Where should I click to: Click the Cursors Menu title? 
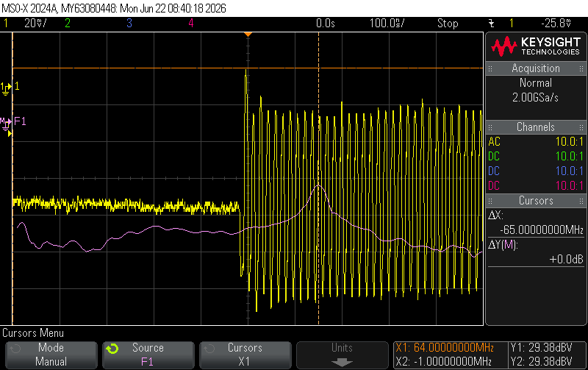point(33,333)
